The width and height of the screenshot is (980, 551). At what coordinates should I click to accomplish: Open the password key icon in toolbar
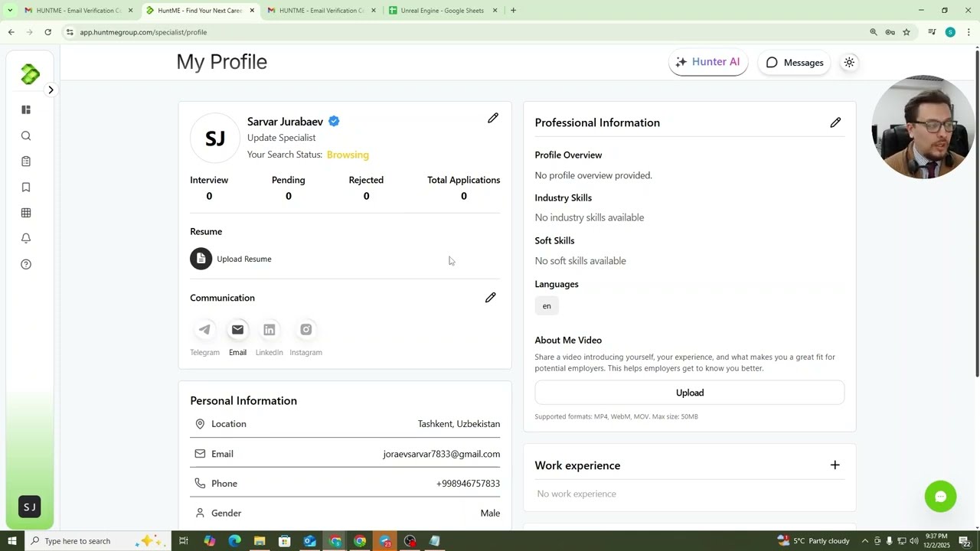[x=890, y=32]
